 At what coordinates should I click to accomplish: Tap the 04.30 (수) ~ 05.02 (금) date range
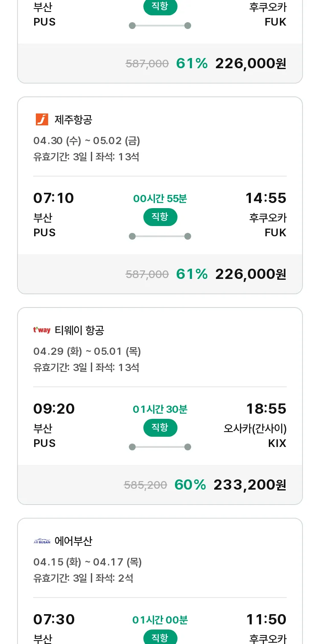click(87, 141)
